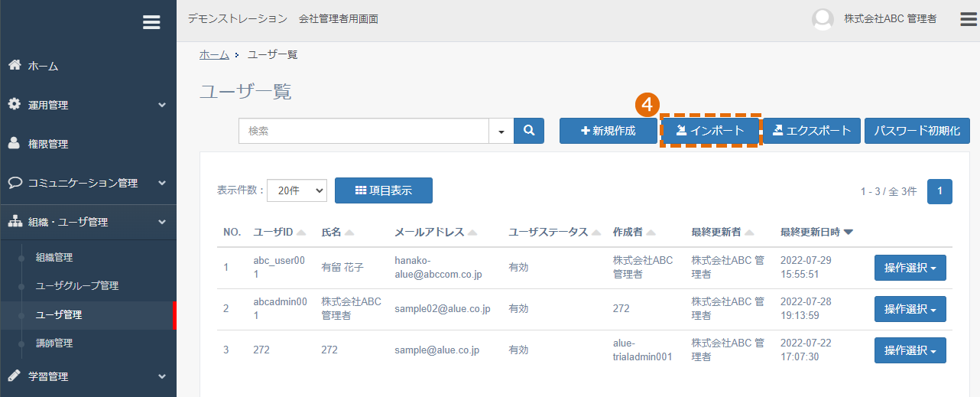Image resolution: width=980 pixels, height=397 pixels.
Task: Follow the ホーム breadcrumb link
Action: (x=214, y=54)
